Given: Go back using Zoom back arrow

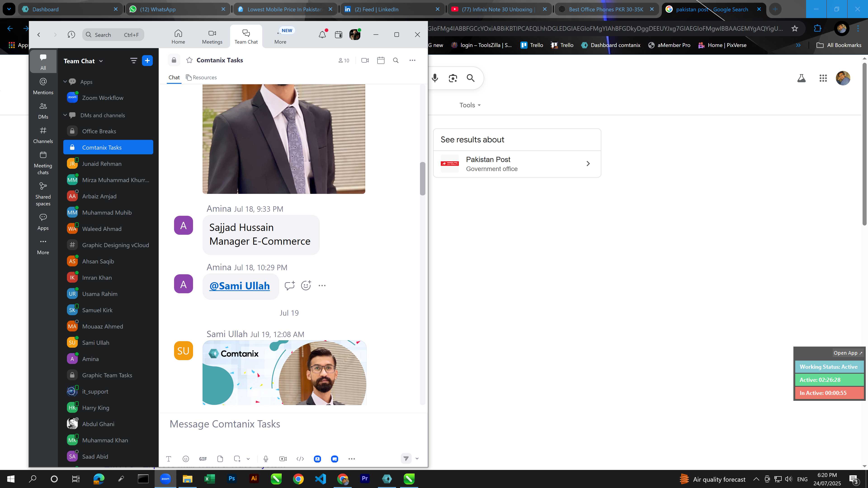Looking at the screenshot, I should pyautogui.click(x=39, y=34).
